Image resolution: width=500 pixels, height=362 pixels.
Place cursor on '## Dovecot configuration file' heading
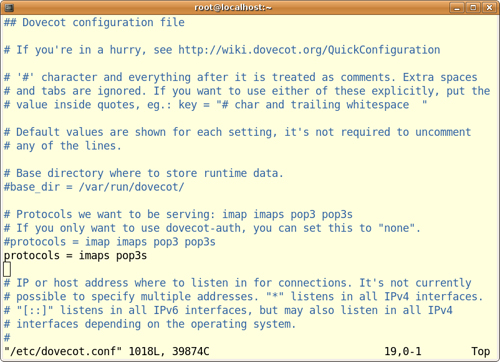pos(94,22)
